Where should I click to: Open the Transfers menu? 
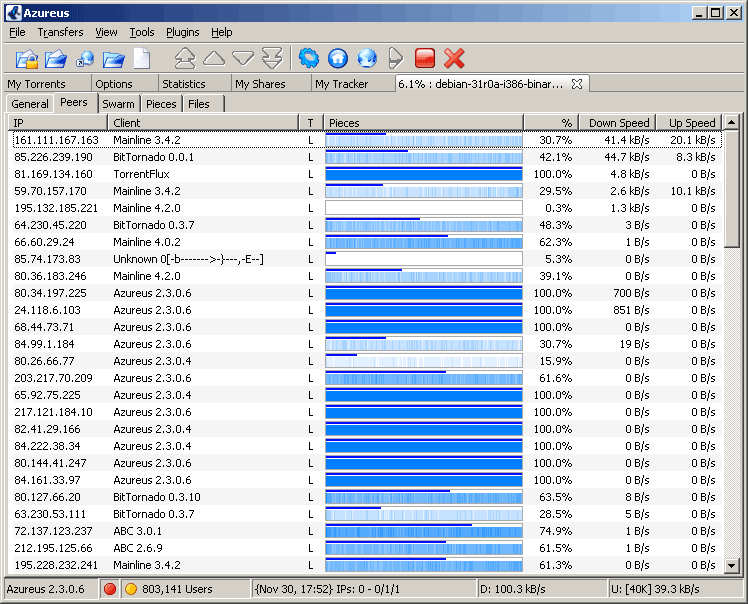pyautogui.click(x=60, y=32)
